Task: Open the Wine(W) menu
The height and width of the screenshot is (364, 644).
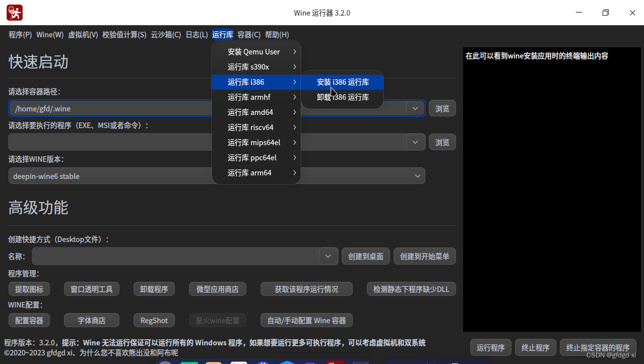Action: [50, 35]
